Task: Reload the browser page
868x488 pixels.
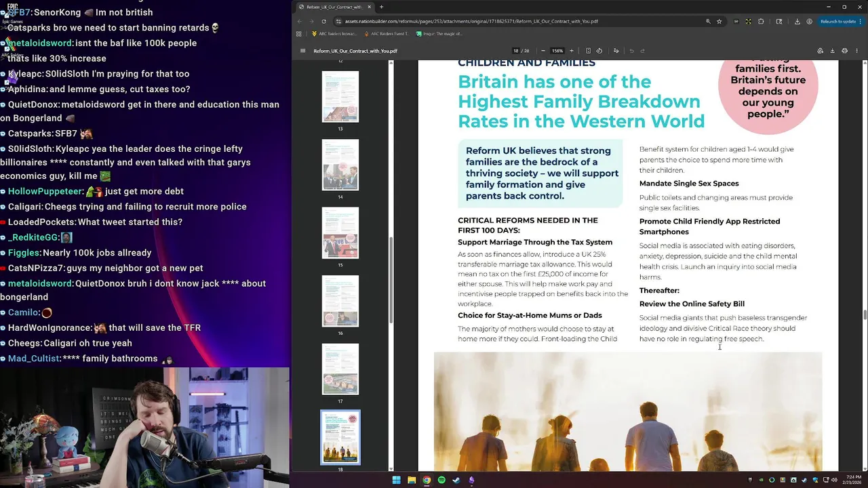Action: 323,21
